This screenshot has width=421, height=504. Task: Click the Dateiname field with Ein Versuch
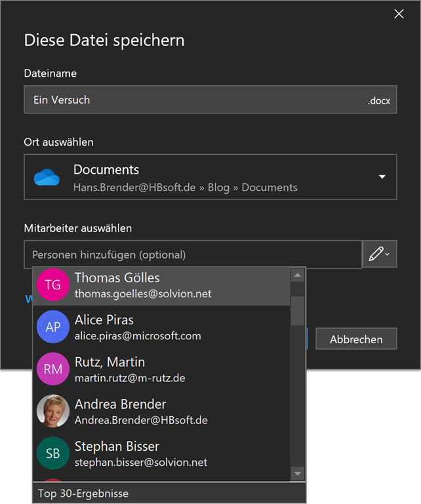(x=197, y=100)
